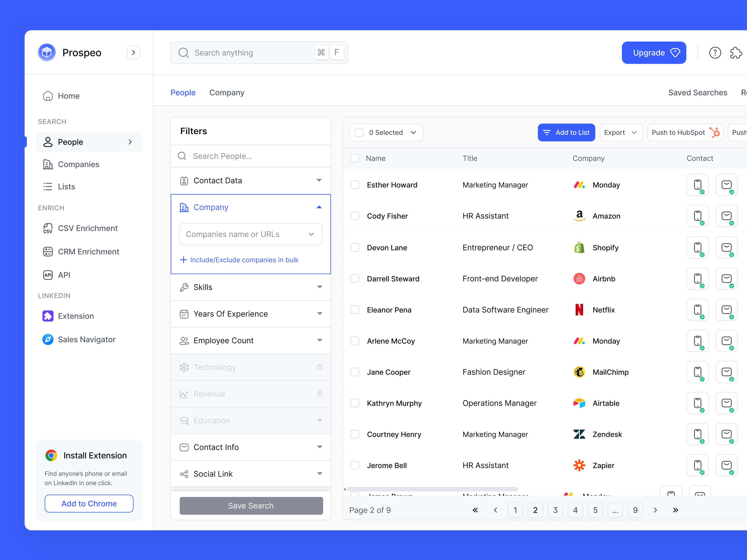Click email icon for Esther Howard
This screenshot has height=560, width=747.
pos(726,185)
